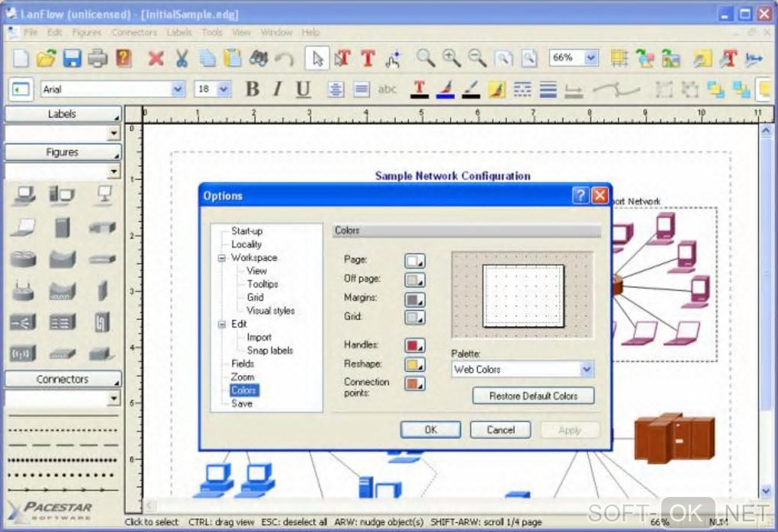Open the File menu

(x=31, y=32)
